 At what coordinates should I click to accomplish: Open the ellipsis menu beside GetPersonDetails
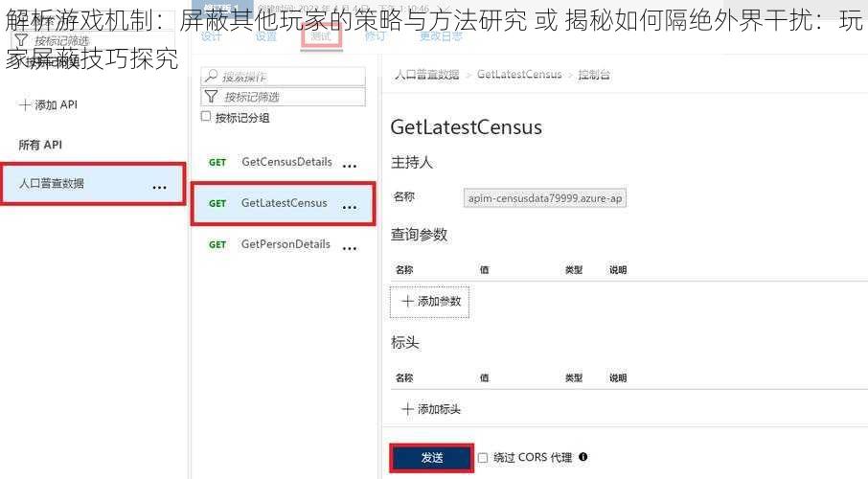point(350,248)
